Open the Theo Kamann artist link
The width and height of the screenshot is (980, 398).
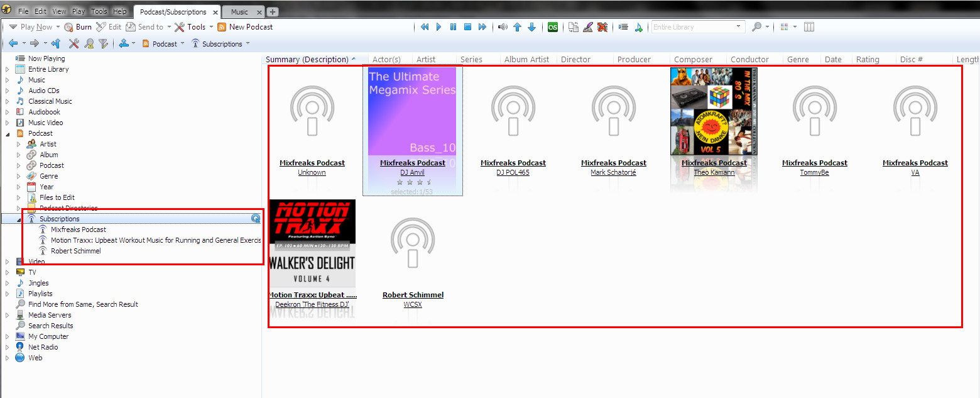714,172
